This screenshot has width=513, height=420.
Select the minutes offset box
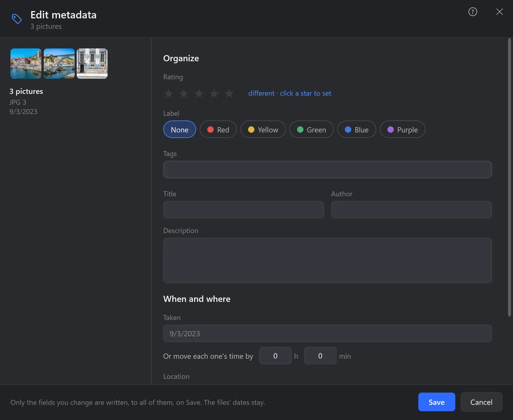pyautogui.click(x=320, y=356)
